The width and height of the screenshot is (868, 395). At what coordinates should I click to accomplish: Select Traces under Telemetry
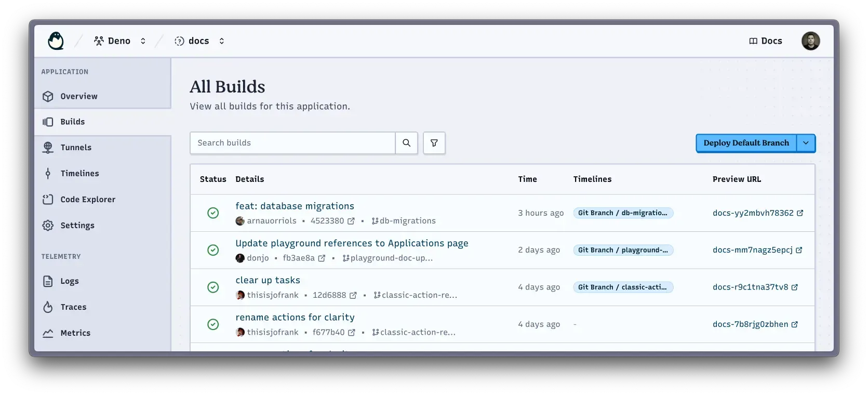[73, 307]
